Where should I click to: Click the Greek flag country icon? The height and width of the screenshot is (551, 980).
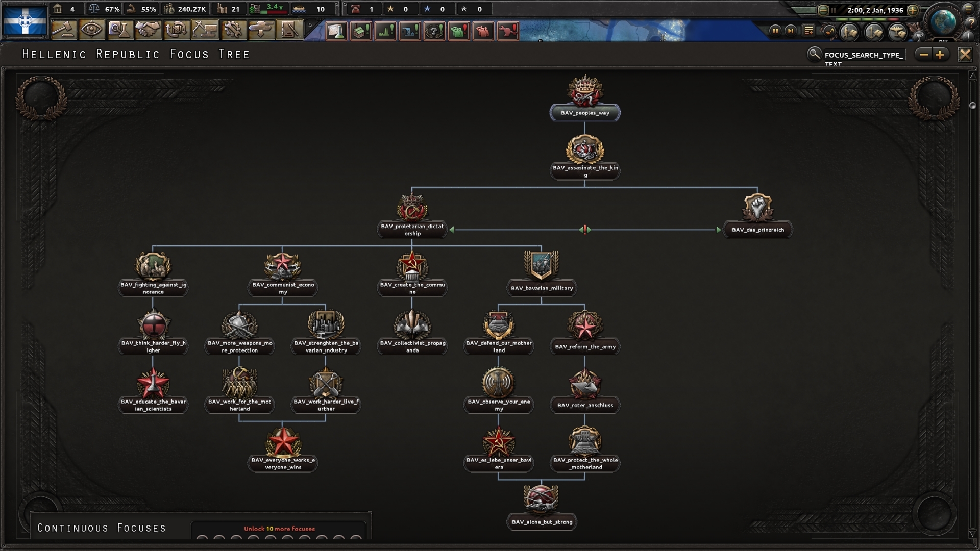point(24,20)
